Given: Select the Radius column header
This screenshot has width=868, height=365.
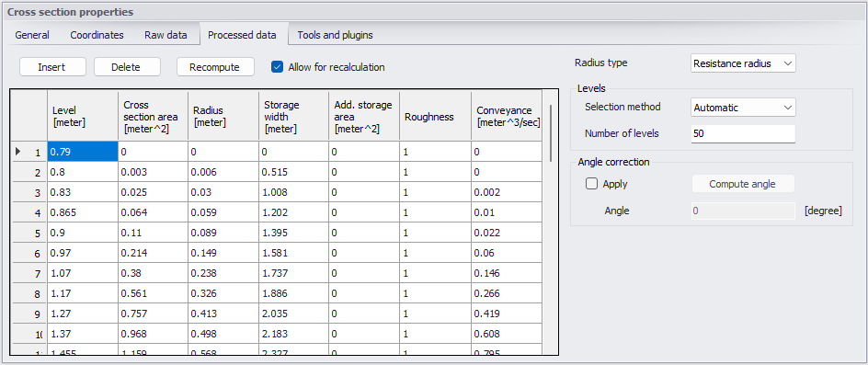Looking at the screenshot, I should (x=223, y=117).
